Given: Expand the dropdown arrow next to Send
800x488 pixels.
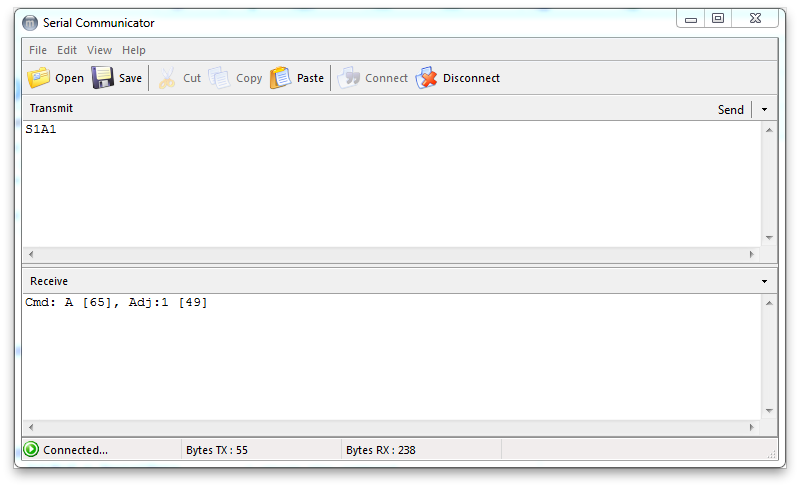Looking at the screenshot, I should coord(764,109).
